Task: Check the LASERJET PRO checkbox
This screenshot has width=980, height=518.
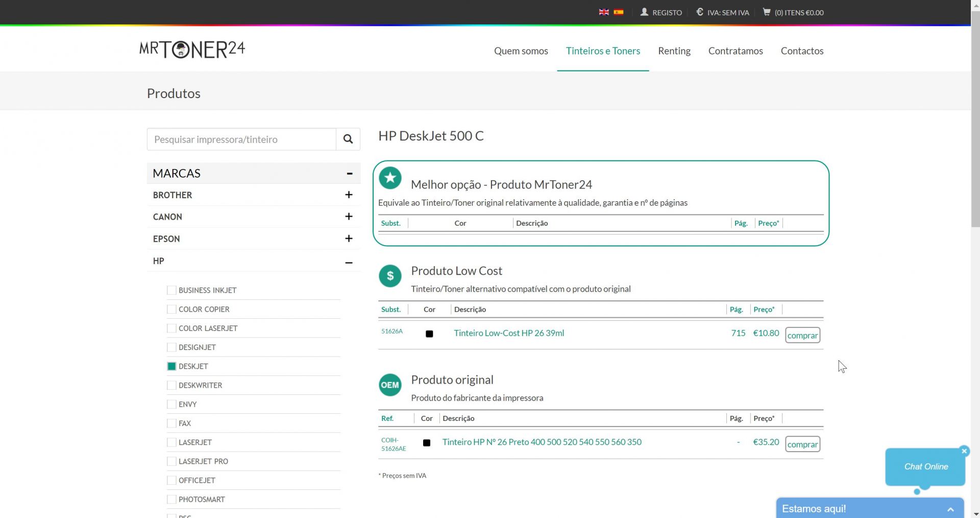Action: coord(171,461)
